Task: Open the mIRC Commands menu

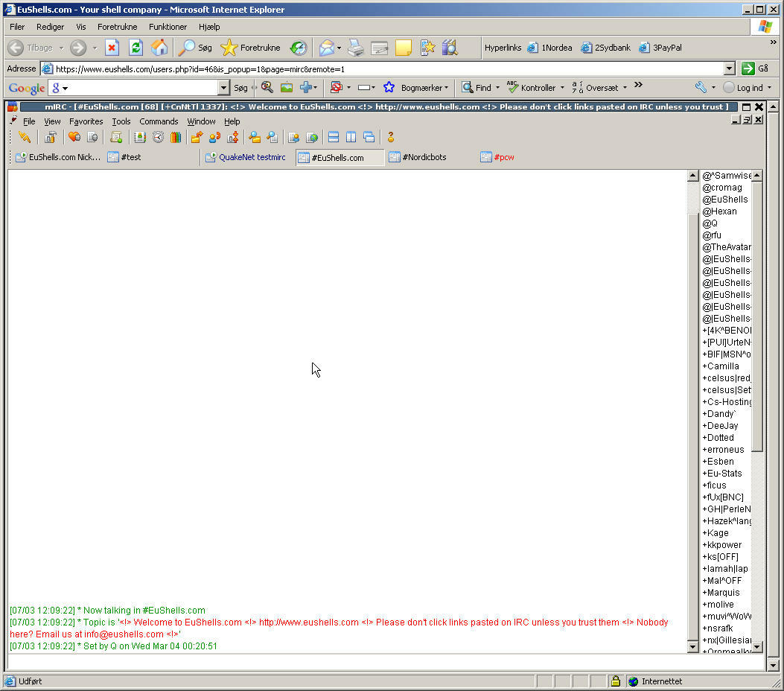Action: (x=159, y=121)
